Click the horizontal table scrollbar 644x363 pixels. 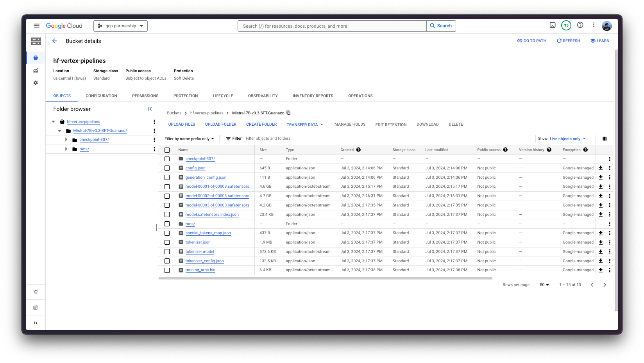(326, 278)
